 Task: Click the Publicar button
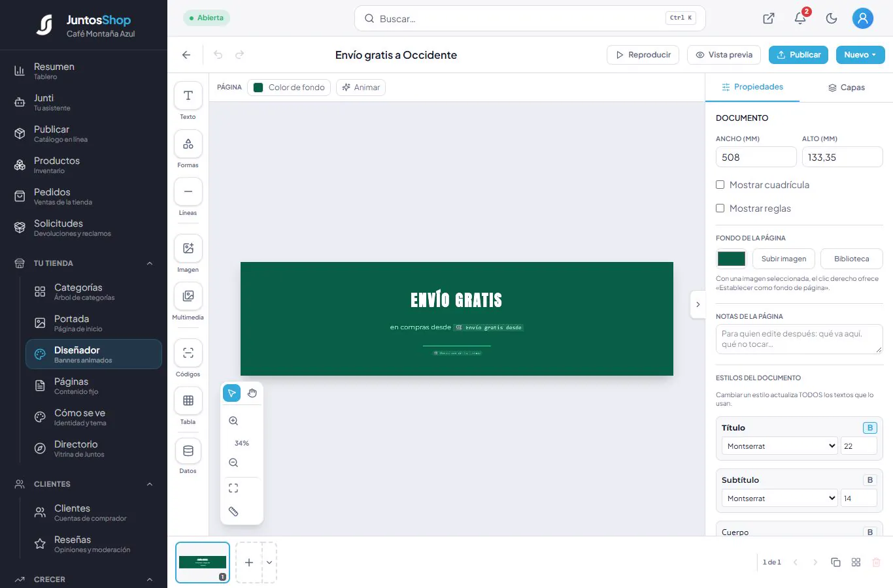(x=798, y=55)
